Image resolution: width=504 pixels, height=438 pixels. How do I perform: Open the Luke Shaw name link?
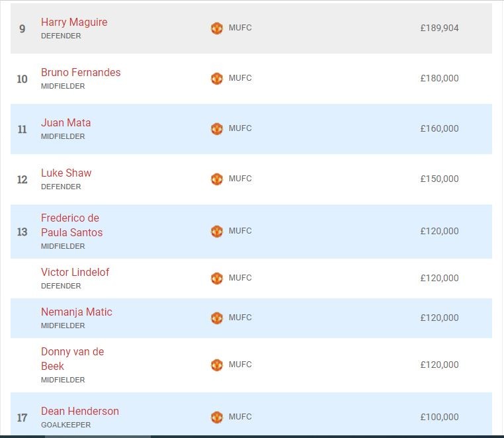(x=66, y=173)
